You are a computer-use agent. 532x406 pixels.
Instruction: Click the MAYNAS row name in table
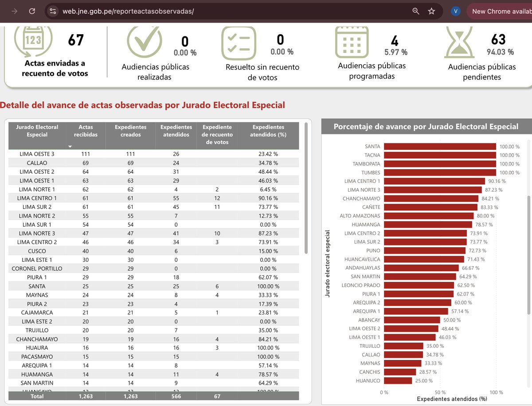37,295
